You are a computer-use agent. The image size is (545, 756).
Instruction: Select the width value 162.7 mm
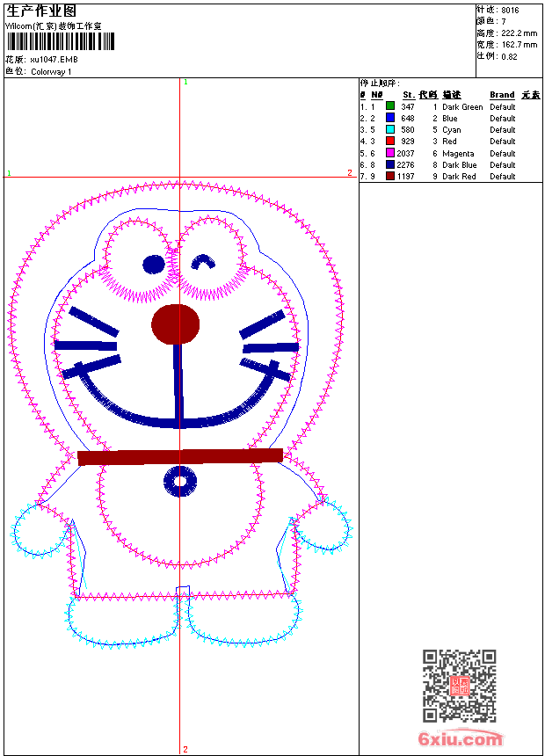click(x=519, y=45)
